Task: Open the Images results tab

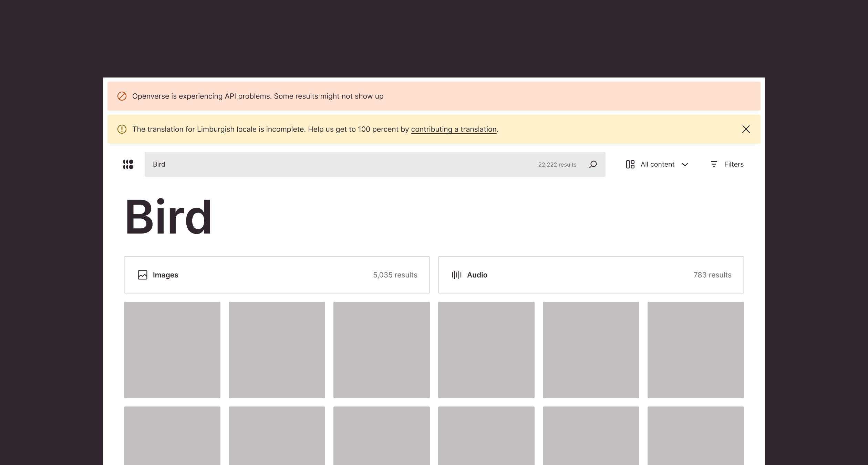Action: tap(277, 275)
